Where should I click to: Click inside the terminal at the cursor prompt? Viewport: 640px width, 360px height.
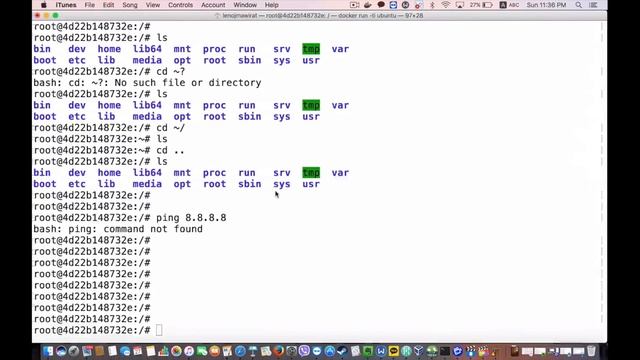click(x=159, y=330)
